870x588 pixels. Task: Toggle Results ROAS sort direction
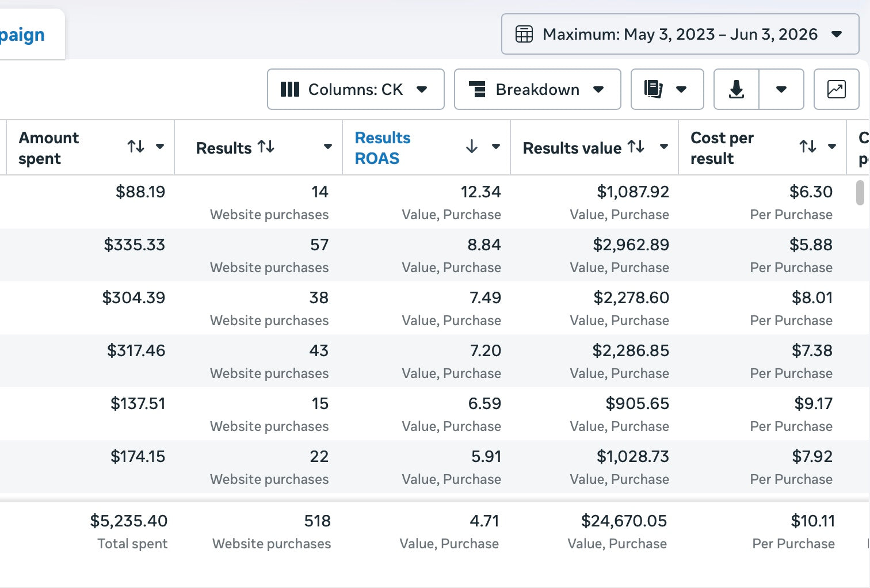tap(472, 147)
